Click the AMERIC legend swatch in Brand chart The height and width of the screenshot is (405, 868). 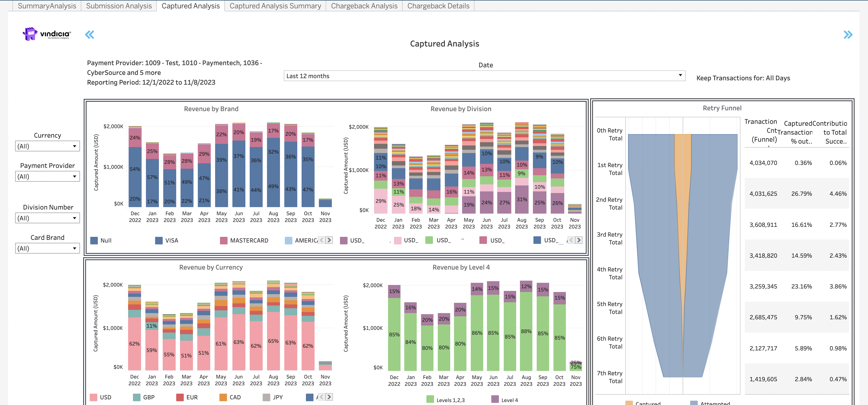click(x=288, y=240)
